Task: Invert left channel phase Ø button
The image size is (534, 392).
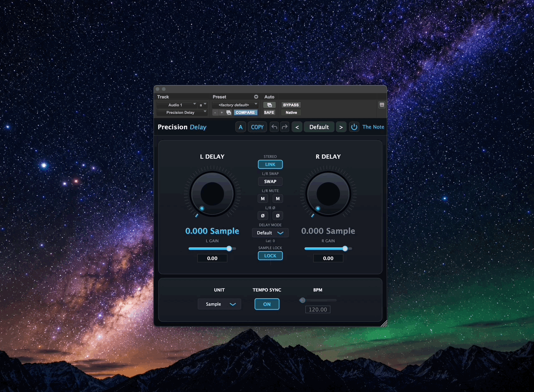Action: pyautogui.click(x=263, y=216)
